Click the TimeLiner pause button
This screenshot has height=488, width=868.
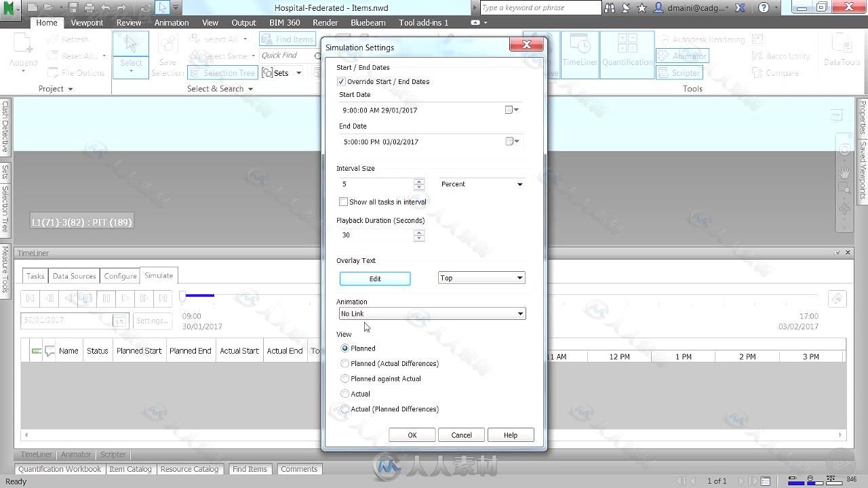point(106,298)
